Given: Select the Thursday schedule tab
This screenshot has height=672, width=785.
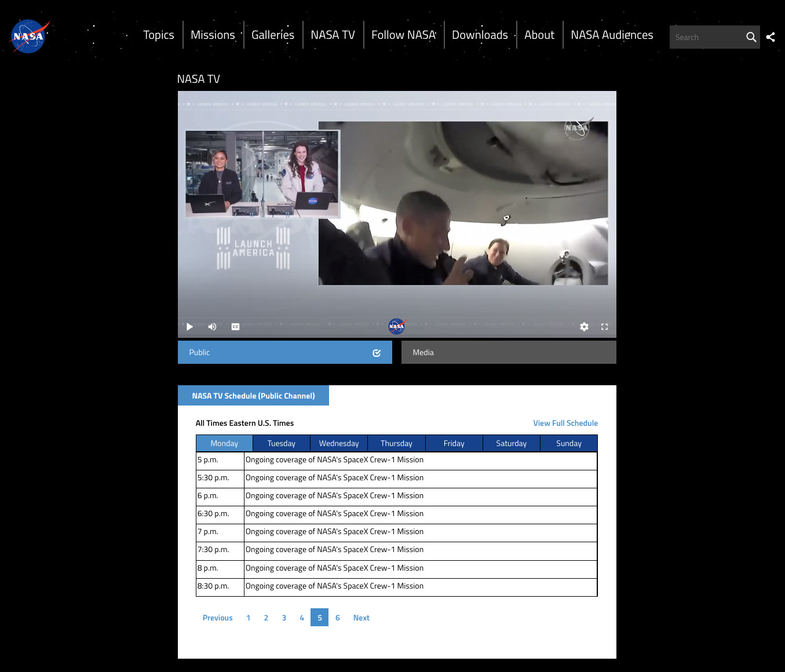Looking at the screenshot, I should (396, 443).
